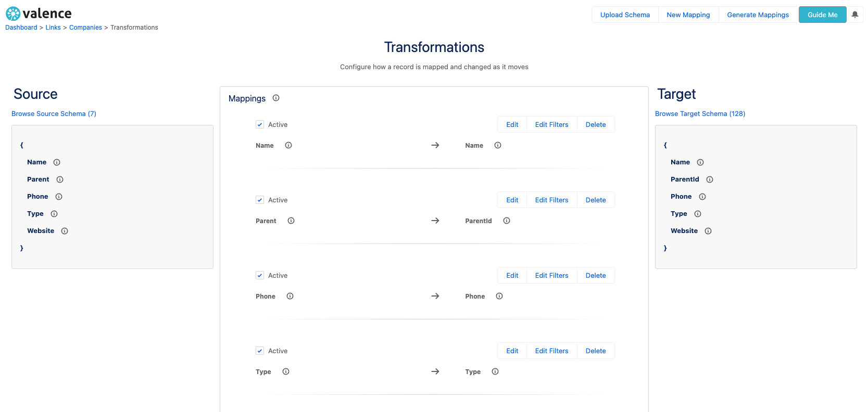
Task: Start the Guide Me tour
Action: tap(823, 15)
